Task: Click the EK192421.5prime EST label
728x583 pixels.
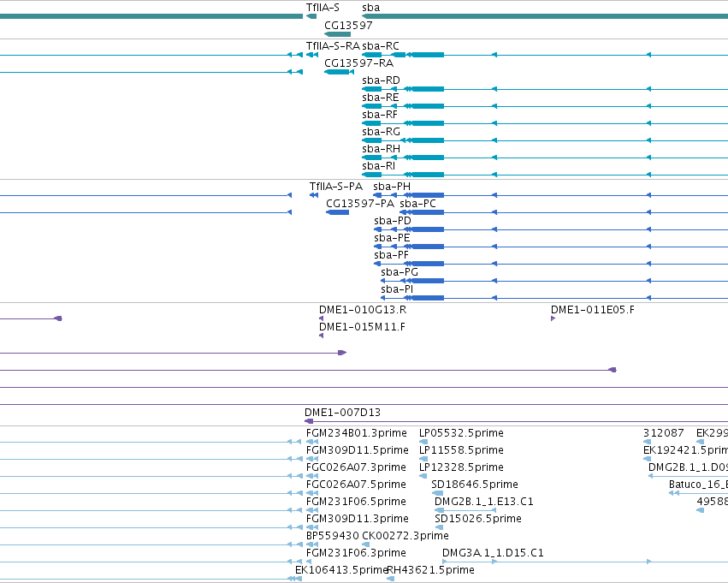Action: pyautogui.click(x=685, y=450)
